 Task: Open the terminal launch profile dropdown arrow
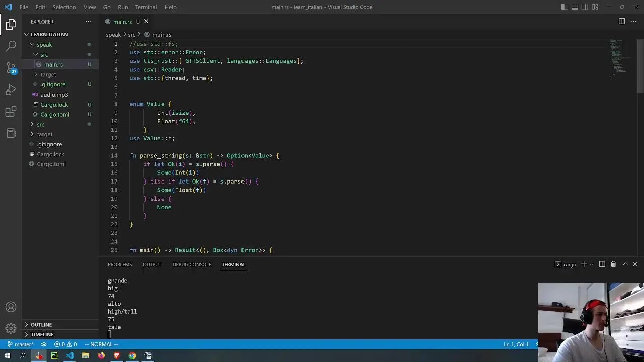591,264
